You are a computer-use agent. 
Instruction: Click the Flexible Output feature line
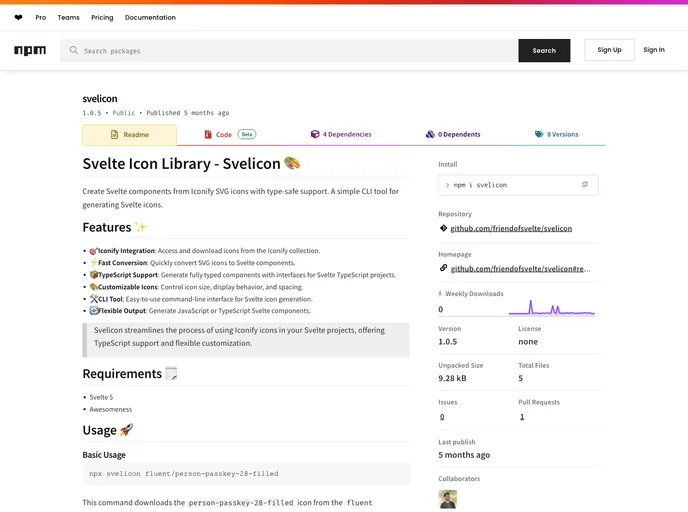pos(200,311)
